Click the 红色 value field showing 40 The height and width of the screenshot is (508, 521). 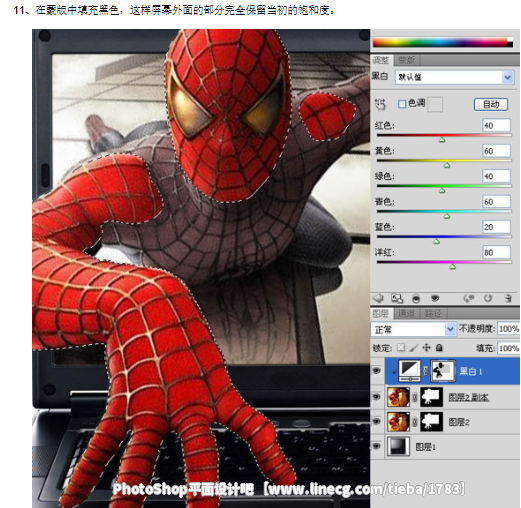pos(496,125)
